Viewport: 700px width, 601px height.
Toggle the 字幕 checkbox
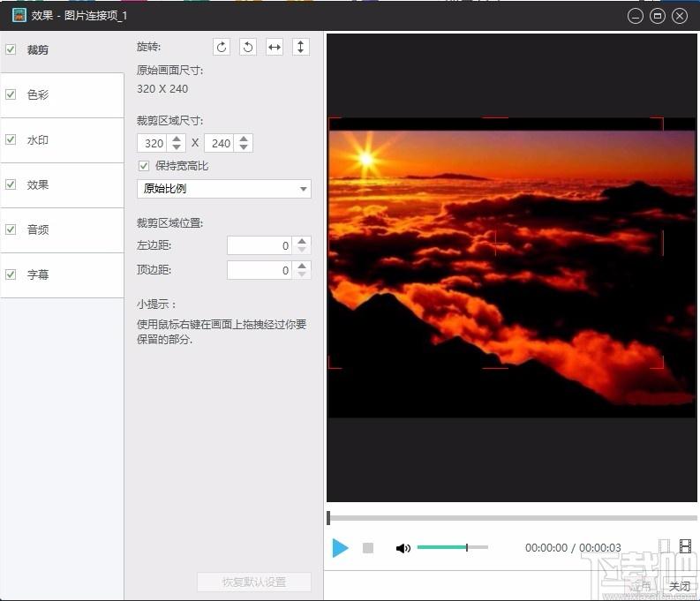coord(11,274)
